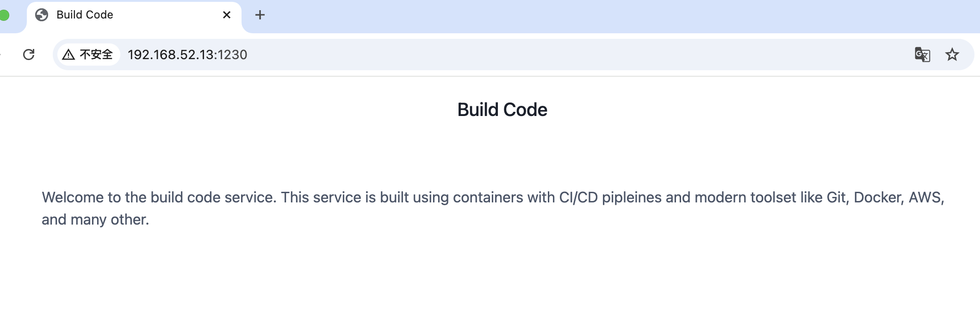Image resolution: width=980 pixels, height=317 pixels.
Task: Click the word Welcome at paragraph start
Action: click(73, 197)
